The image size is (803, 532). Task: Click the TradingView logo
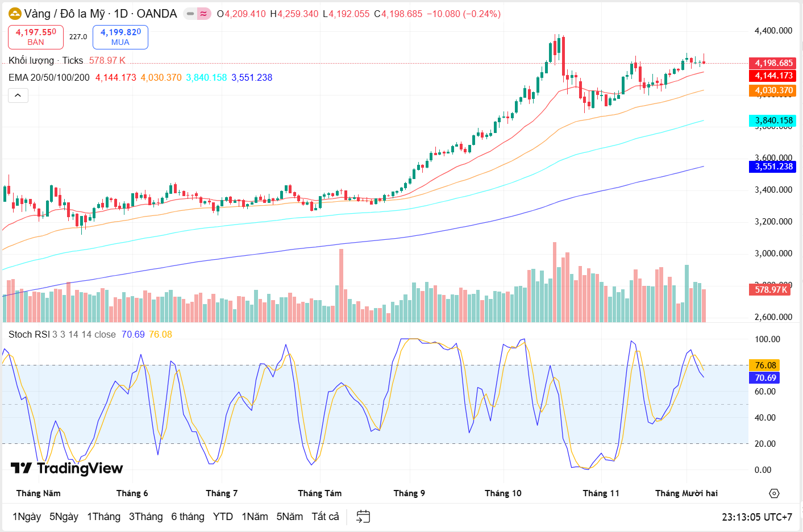click(x=66, y=468)
